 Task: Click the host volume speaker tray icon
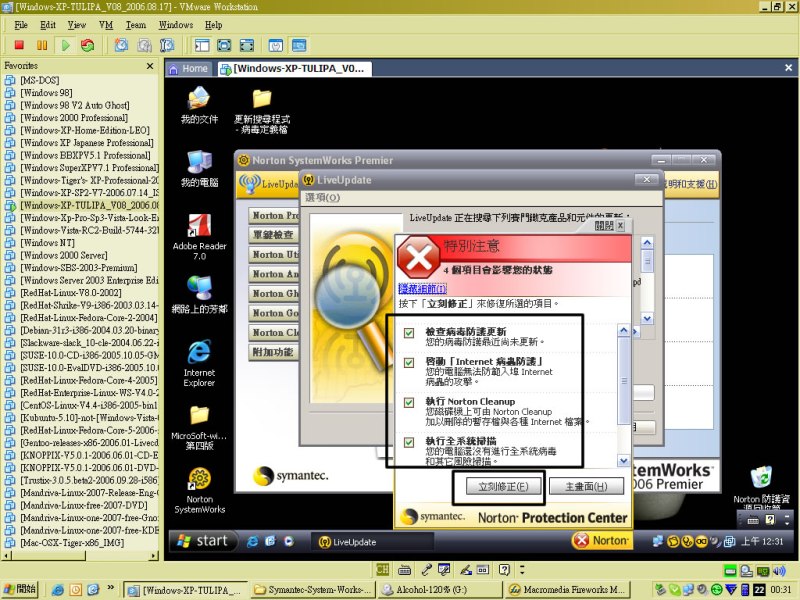[779, 571]
